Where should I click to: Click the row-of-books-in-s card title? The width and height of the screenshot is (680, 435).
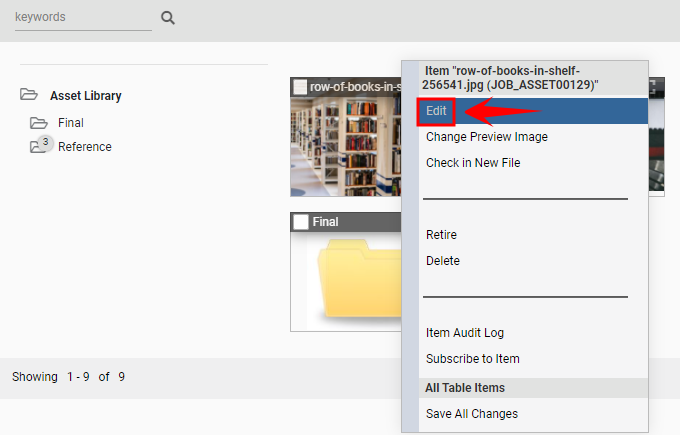356,87
